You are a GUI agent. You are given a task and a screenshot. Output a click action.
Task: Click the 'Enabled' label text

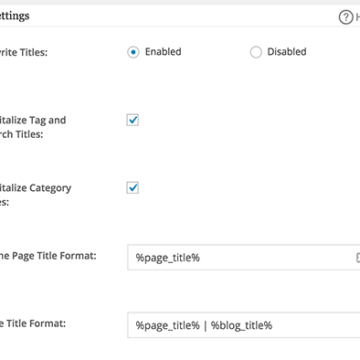[163, 52]
